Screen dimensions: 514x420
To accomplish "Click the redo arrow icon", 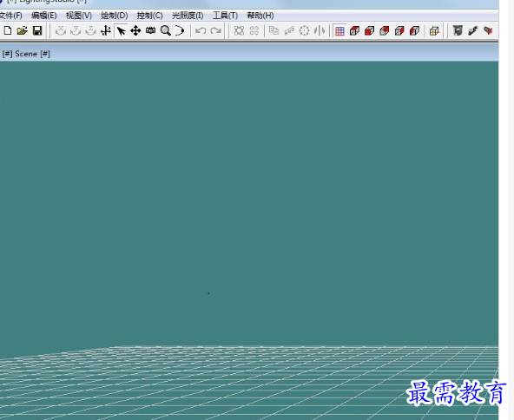I will click(215, 30).
